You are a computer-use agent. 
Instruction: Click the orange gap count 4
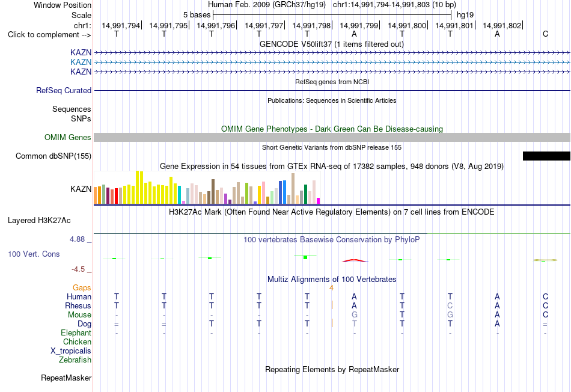(331, 288)
